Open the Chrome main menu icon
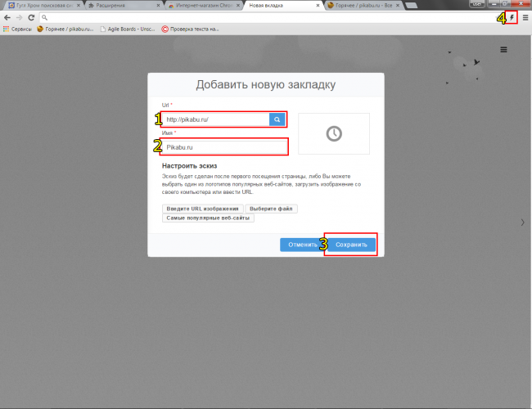This screenshot has width=532, height=409. pyautogui.click(x=525, y=18)
